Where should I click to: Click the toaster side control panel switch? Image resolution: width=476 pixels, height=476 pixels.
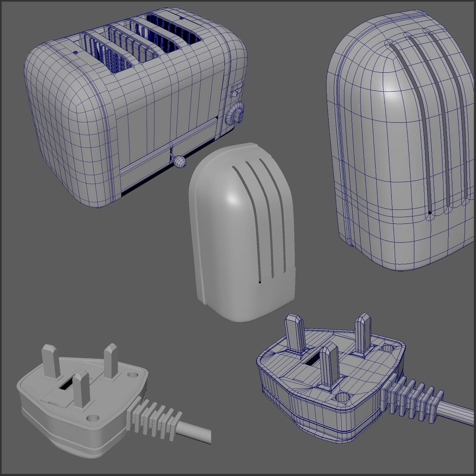pos(235,94)
